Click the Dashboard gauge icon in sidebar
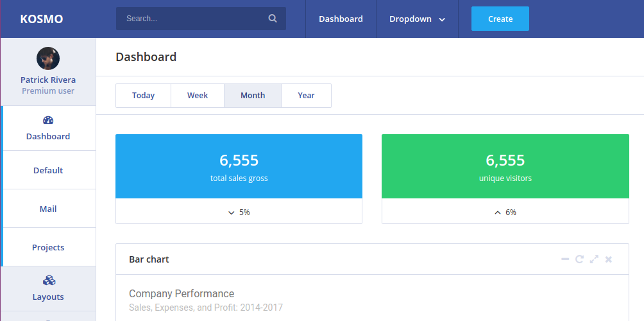 tap(48, 120)
